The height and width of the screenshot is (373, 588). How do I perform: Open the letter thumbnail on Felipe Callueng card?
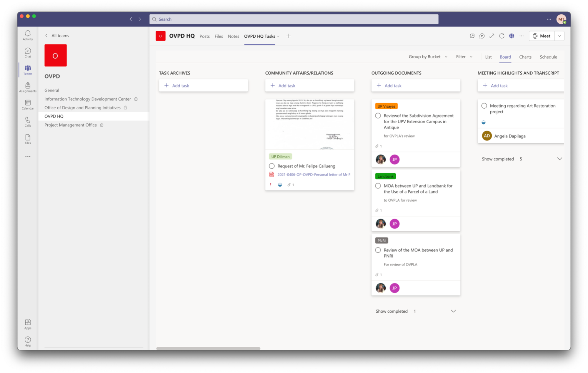click(309, 124)
